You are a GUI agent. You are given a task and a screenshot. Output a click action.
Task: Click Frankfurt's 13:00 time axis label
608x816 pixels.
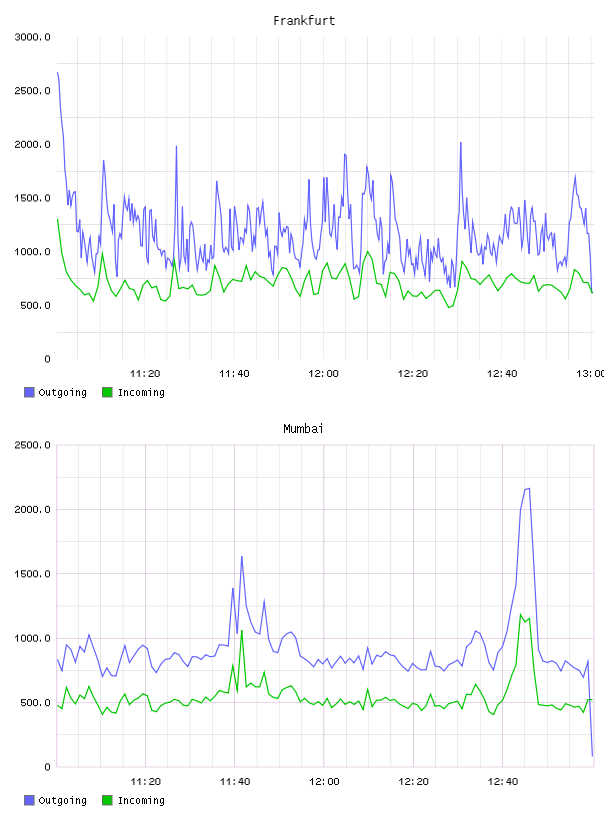pos(590,374)
